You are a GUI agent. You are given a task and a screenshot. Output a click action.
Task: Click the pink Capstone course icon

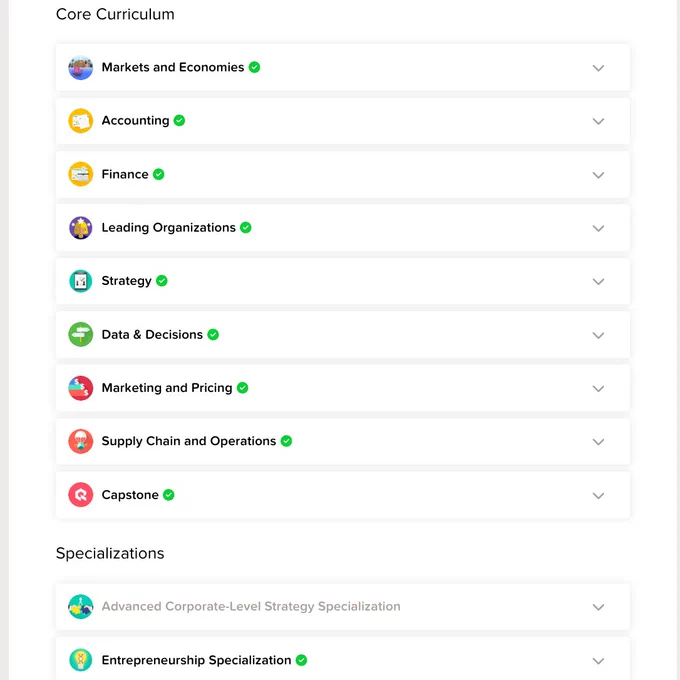pyautogui.click(x=81, y=495)
